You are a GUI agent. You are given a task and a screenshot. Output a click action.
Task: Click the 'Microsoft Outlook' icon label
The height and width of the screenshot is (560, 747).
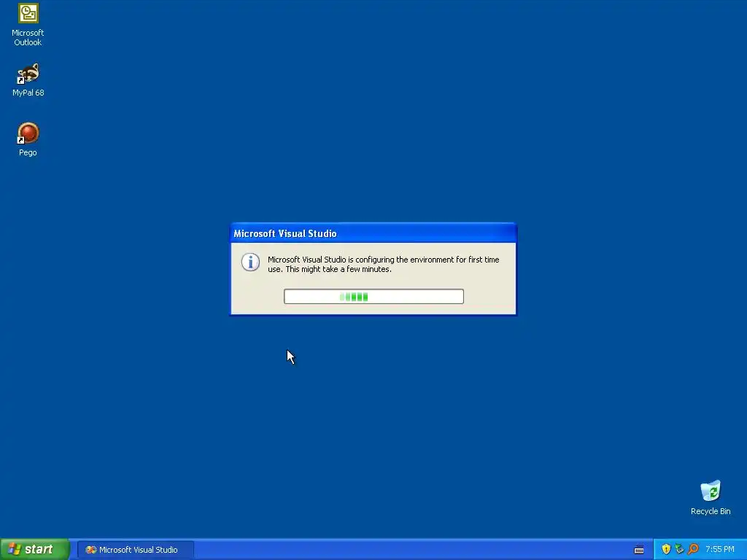28,38
